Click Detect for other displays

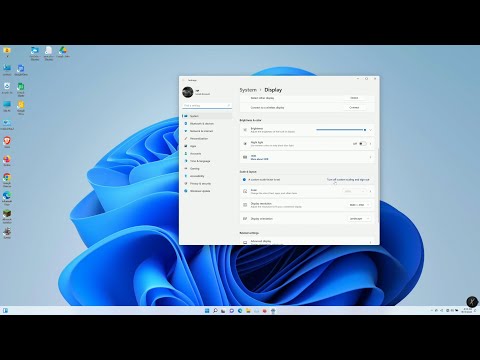[354, 98]
